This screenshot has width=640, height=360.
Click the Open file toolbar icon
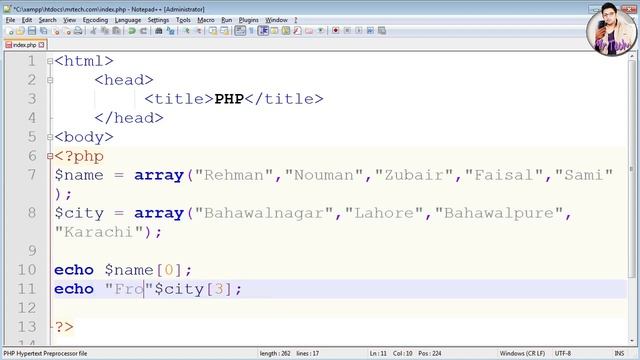(x=20, y=31)
